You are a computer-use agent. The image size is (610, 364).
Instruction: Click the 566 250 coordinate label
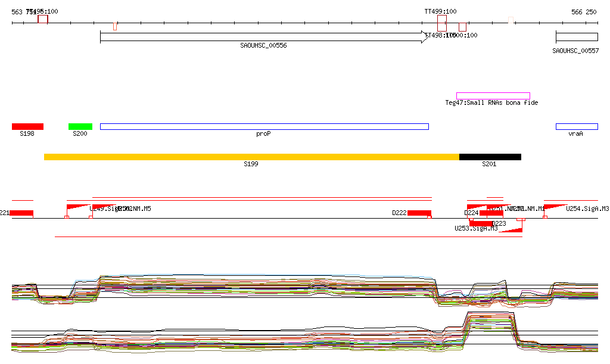(583, 12)
